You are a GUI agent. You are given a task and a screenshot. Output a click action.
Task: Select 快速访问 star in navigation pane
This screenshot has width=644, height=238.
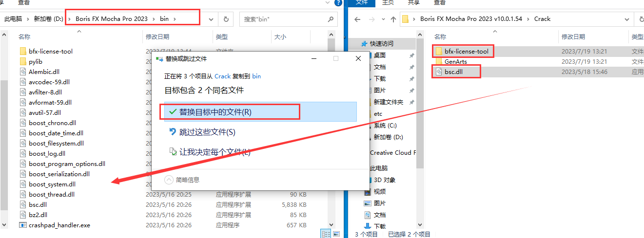click(365, 43)
